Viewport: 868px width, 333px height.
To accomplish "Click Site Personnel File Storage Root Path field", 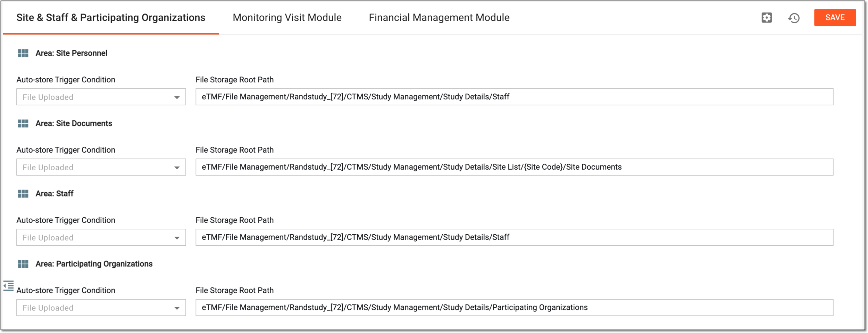I will click(x=514, y=97).
